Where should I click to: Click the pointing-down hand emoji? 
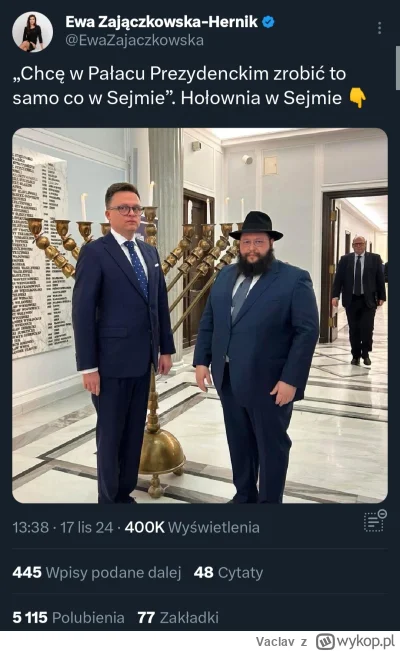tap(358, 98)
